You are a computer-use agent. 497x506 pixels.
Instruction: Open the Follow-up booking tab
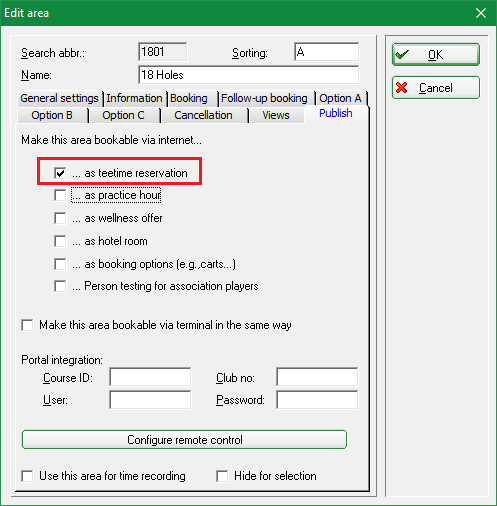pyautogui.click(x=264, y=98)
